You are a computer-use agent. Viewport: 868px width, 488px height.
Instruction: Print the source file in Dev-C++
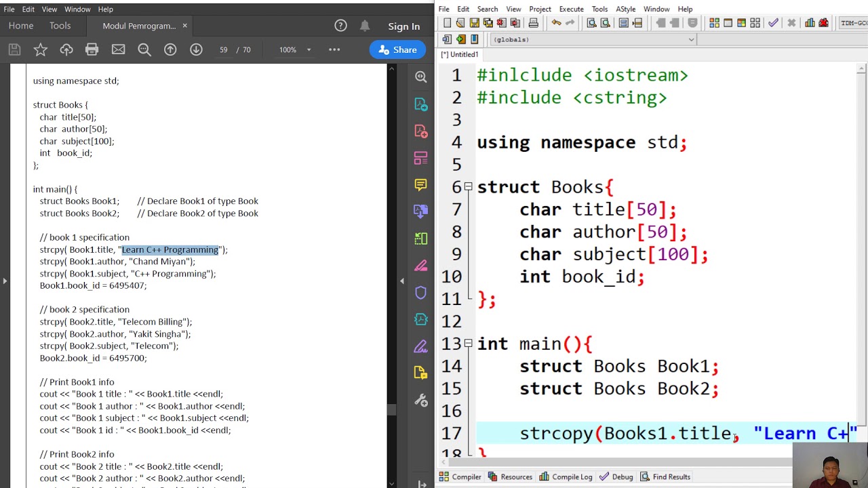click(533, 23)
